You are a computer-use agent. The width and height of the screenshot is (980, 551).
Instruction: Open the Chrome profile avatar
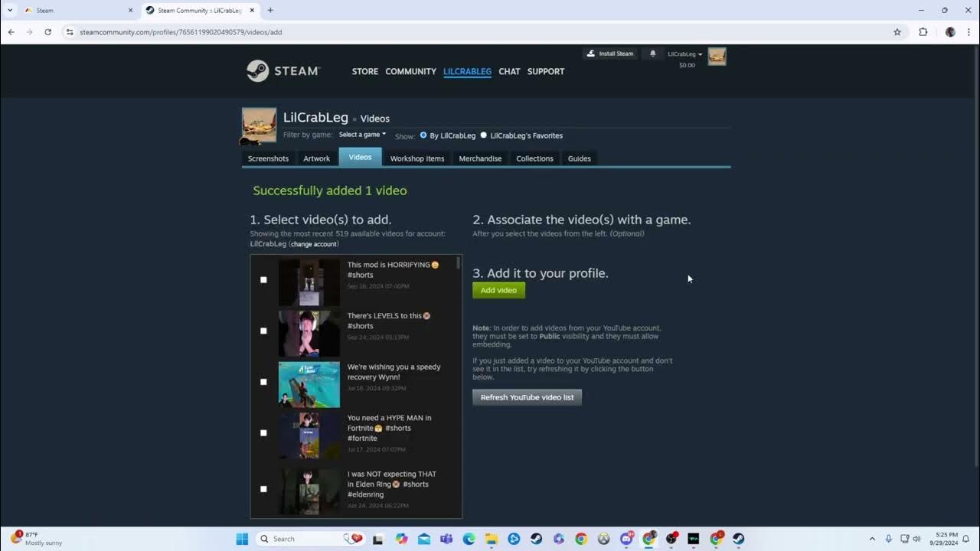pyautogui.click(x=950, y=32)
